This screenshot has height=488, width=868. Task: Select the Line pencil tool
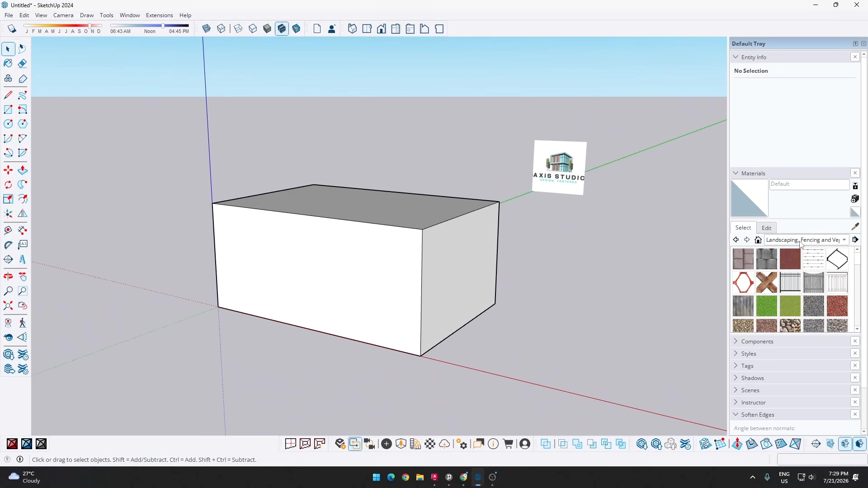[8, 95]
